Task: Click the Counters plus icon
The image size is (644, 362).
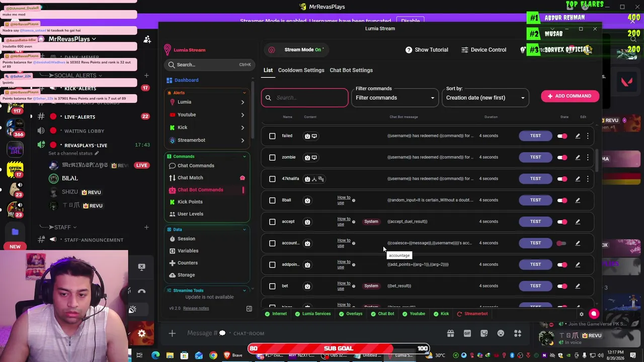Action: [172, 263]
